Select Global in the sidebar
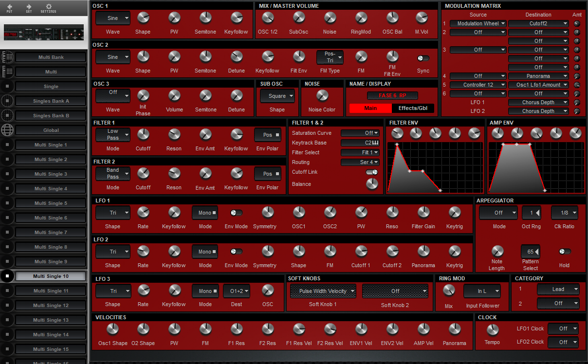Viewport: 588px width, 364px height. pyautogui.click(x=51, y=130)
